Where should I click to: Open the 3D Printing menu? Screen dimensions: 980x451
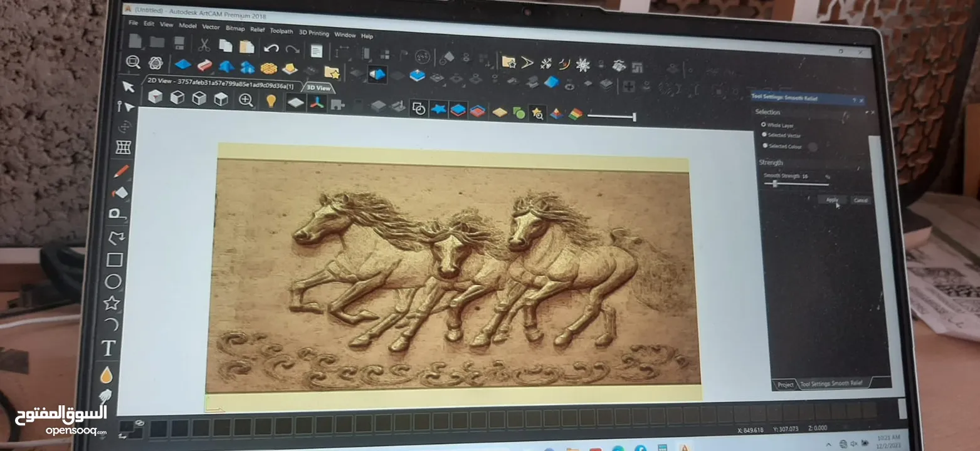(x=313, y=32)
